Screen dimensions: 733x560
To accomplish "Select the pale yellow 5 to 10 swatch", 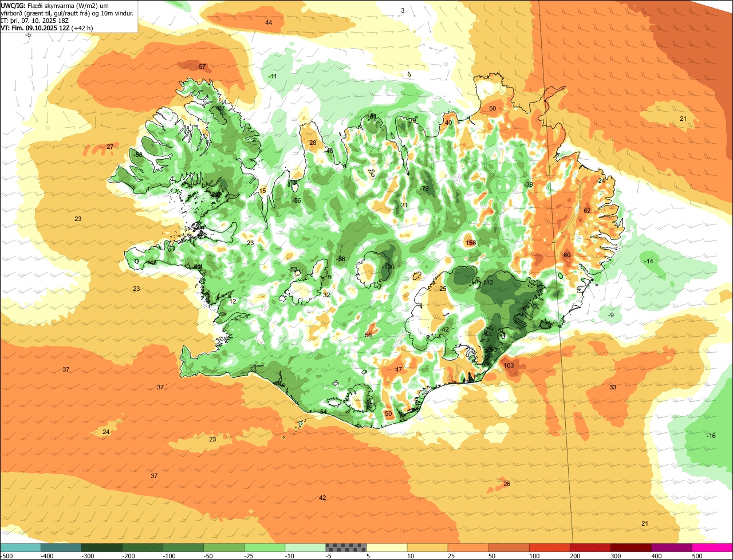I will coord(387,547).
